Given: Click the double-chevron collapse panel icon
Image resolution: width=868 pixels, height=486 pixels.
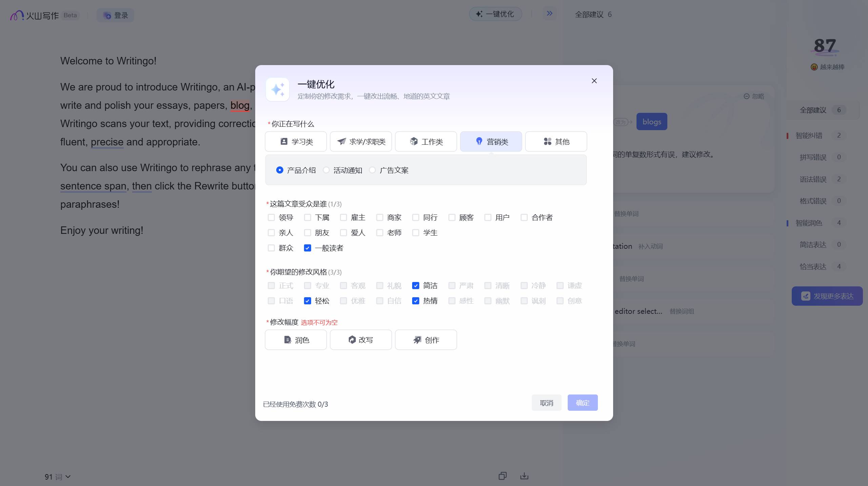Looking at the screenshot, I should pos(549,14).
